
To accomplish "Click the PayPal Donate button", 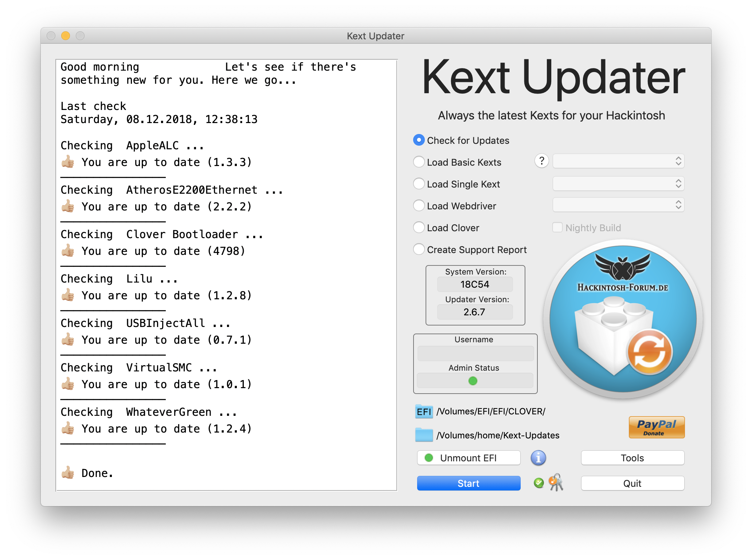I will click(x=657, y=427).
